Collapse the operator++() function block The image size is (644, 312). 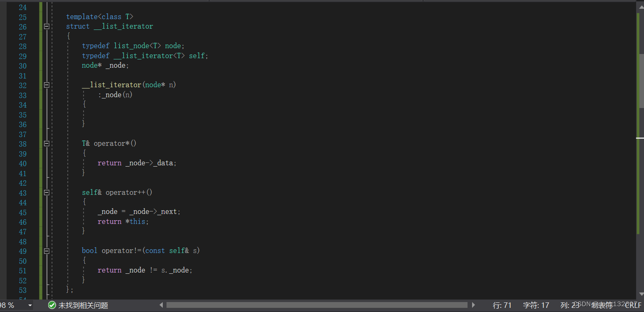[x=47, y=192]
